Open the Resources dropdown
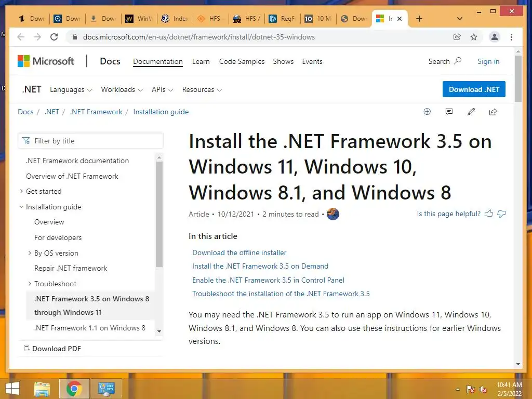 coord(202,89)
